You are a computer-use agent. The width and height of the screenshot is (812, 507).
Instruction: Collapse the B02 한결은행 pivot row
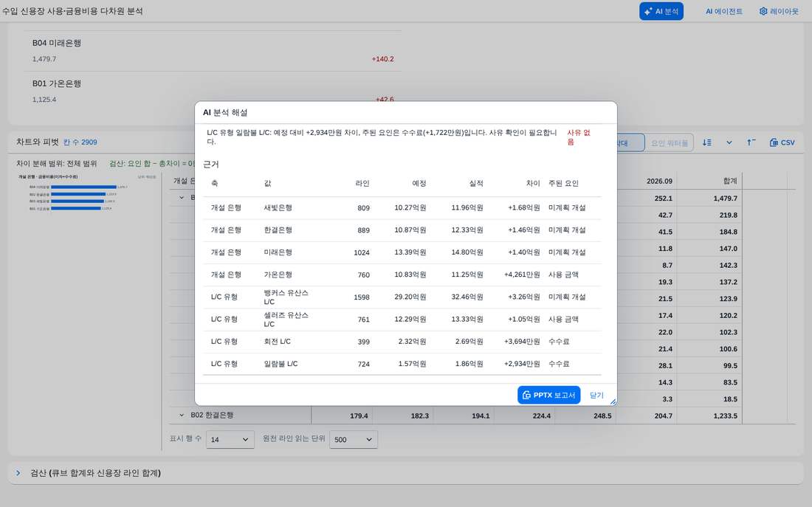coord(182,415)
